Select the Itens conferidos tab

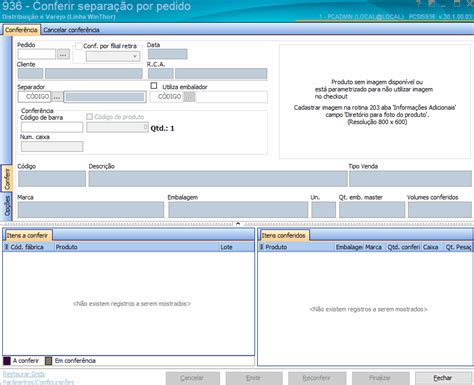[x=284, y=235]
